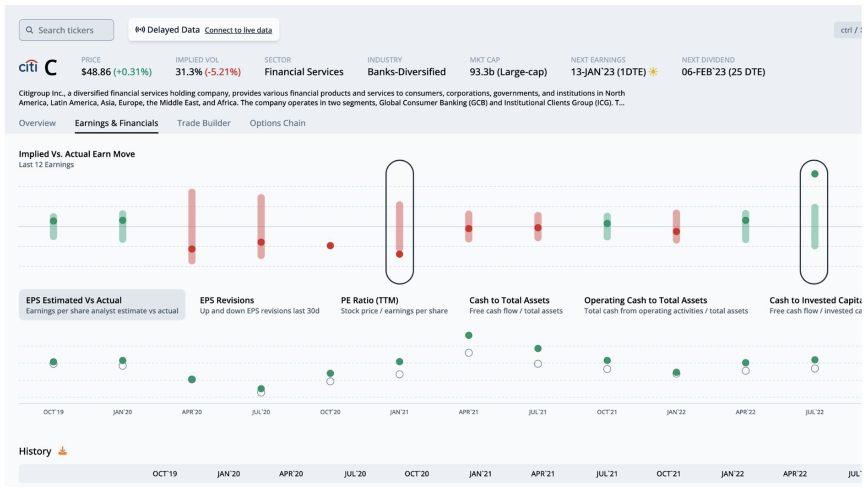Open the Trade Builder tab
This screenshot has height=489, width=868.
[204, 123]
